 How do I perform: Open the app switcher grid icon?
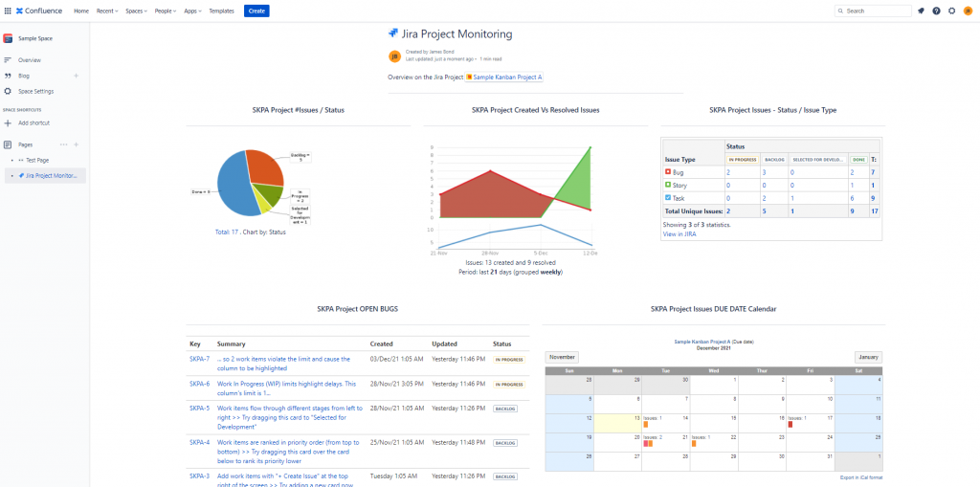click(8, 11)
